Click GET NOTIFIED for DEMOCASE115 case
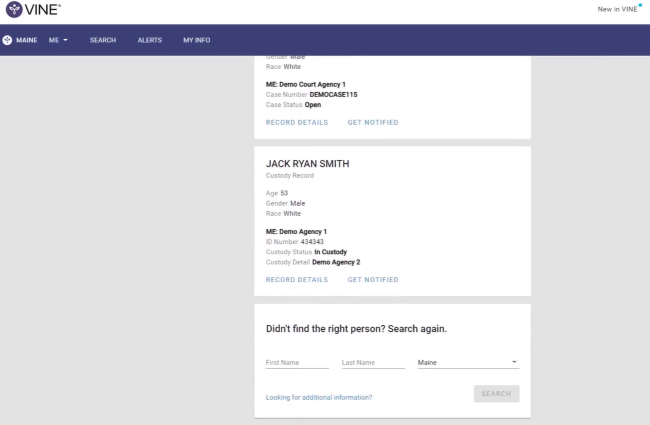The width and height of the screenshot is (650, 425). coord(373,122)
